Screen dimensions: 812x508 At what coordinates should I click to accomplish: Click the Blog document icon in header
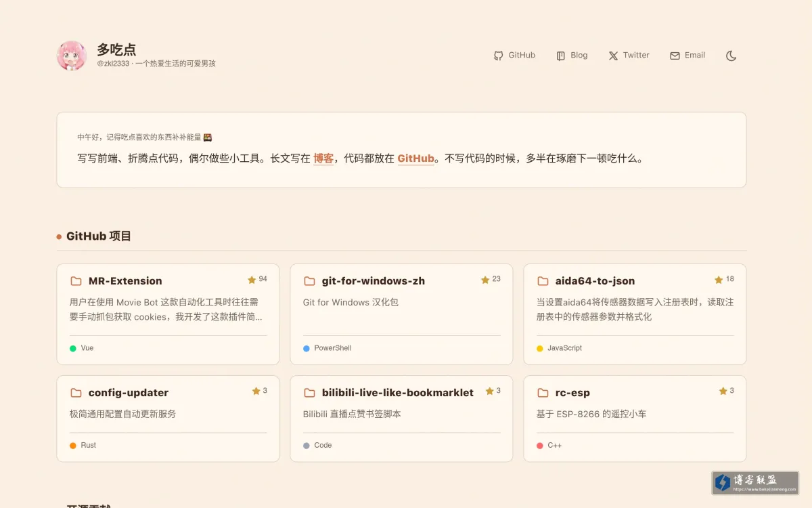point(561,56)
